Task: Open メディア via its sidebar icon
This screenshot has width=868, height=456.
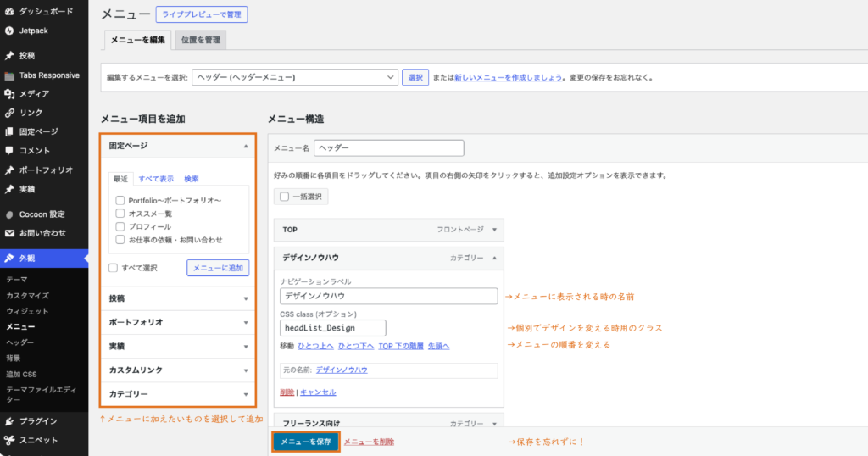Action: coord(9,94)
